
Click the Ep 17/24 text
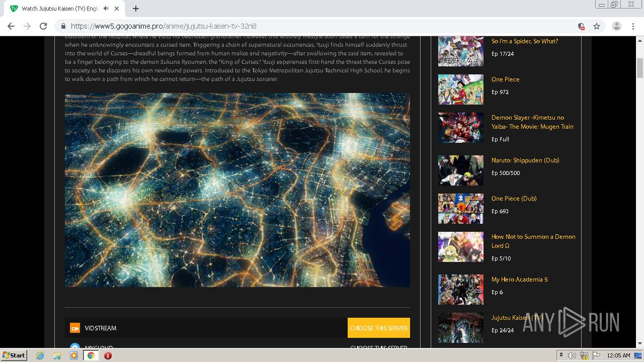tap(503, 54)
